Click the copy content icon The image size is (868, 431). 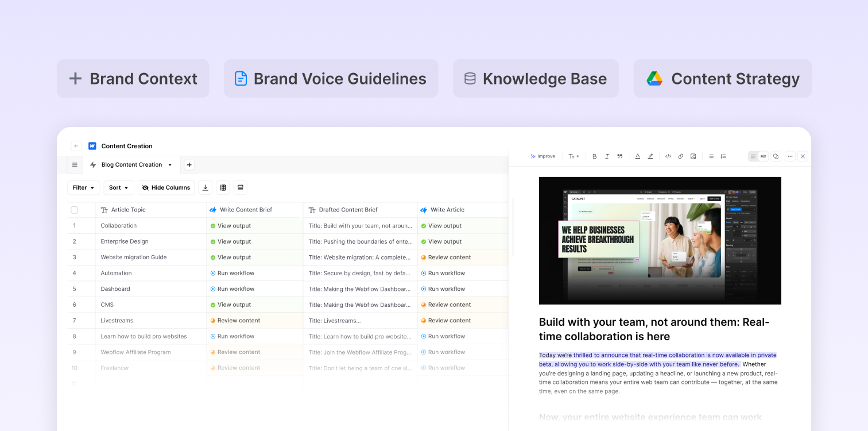point(776,156)
